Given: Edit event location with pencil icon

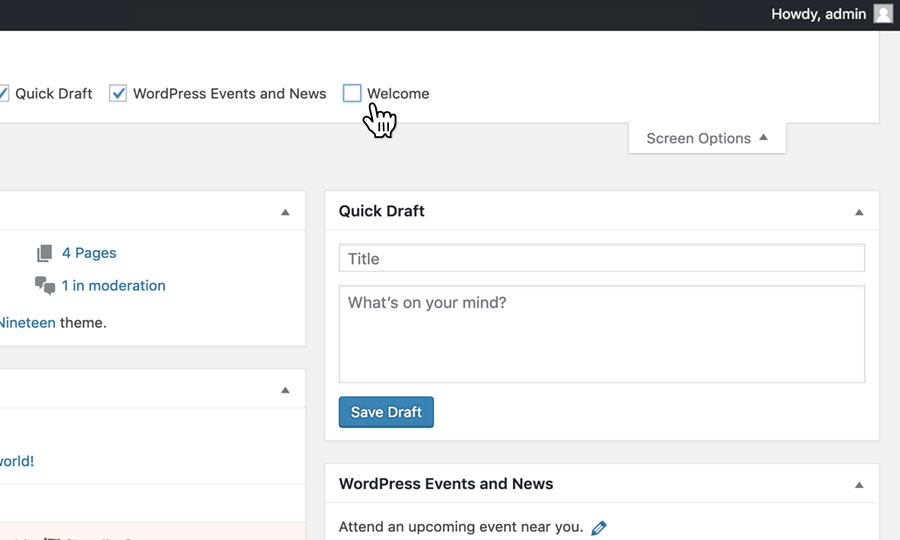Looking at the screenshot, I should tap(599, 528).
